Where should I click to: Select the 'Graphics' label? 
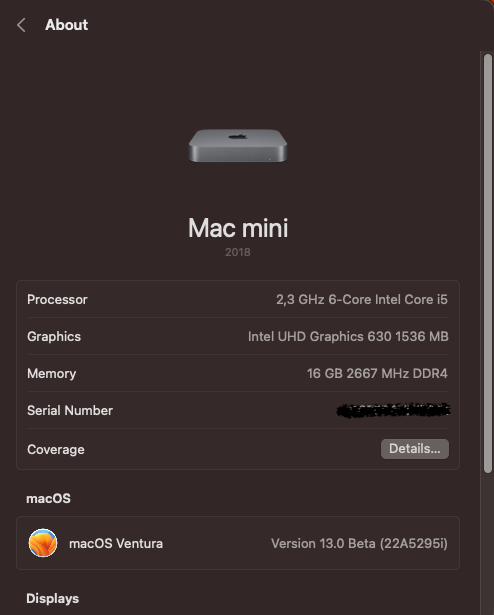(x=54, y=337)
